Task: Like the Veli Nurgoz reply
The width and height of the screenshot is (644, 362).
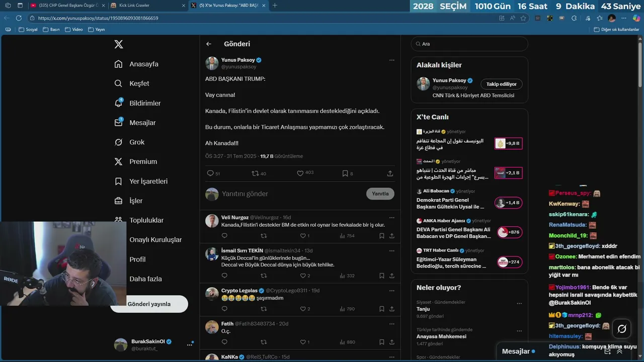Action: coord(303,236)
